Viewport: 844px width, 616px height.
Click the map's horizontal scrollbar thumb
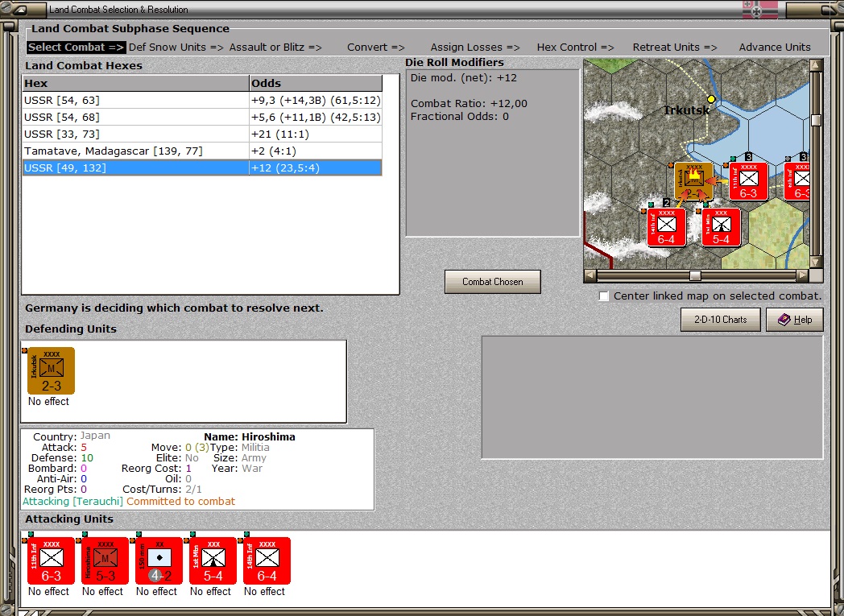click(696, 276)
